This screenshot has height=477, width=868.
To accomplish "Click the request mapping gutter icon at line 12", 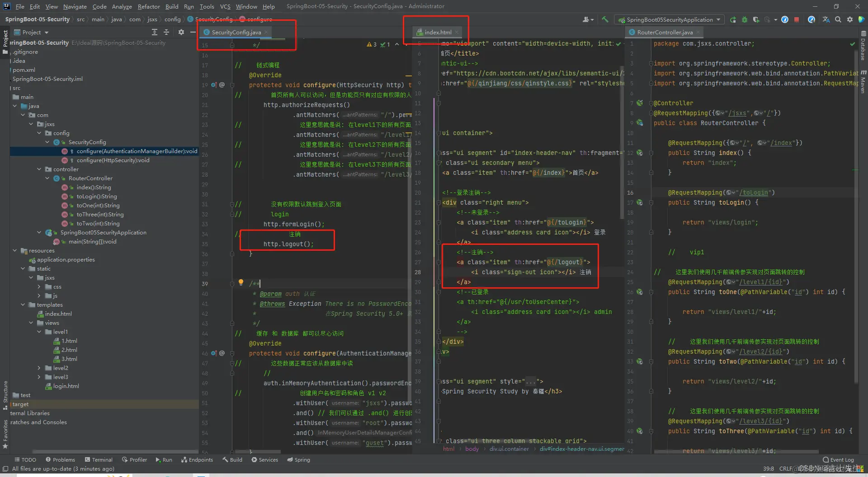I will click(640, 153).
